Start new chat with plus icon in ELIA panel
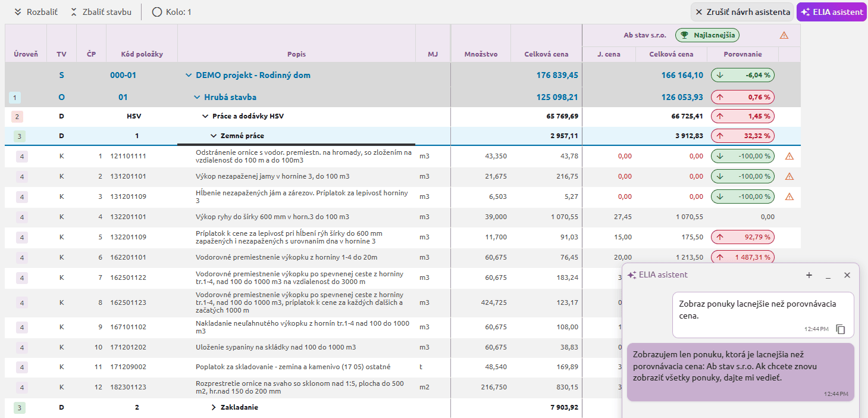 pos(809,275)
